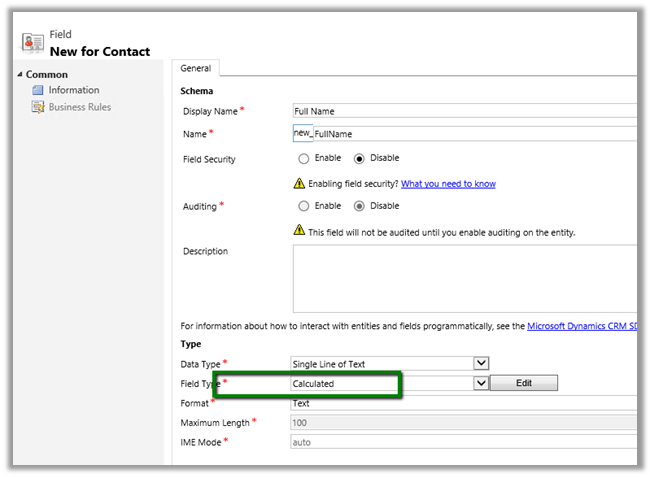Click the auditing warning triangle icon
Screen dimensions: 650x477
point(298,230)
